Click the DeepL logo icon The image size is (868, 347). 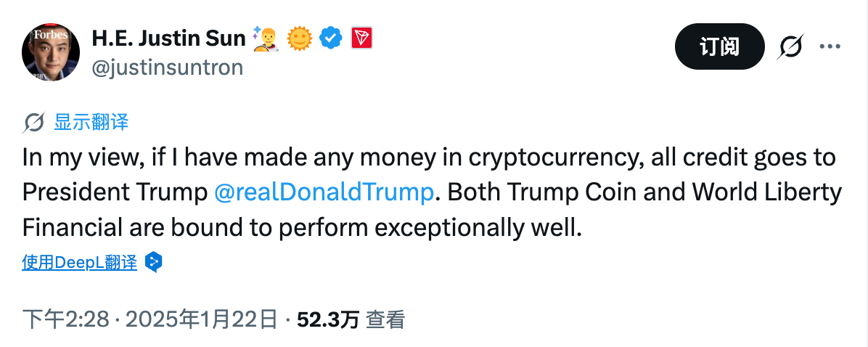[153, 262]
